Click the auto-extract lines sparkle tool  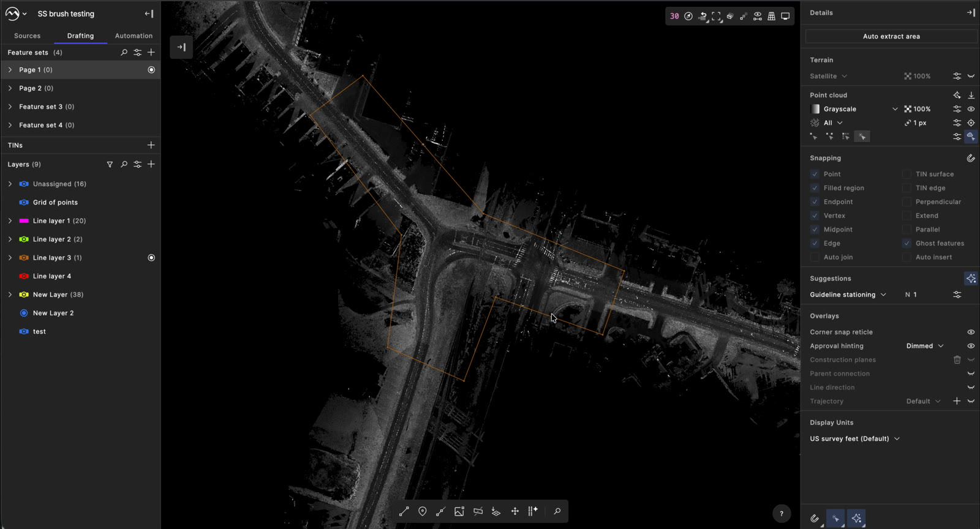(x=533, y=511)
